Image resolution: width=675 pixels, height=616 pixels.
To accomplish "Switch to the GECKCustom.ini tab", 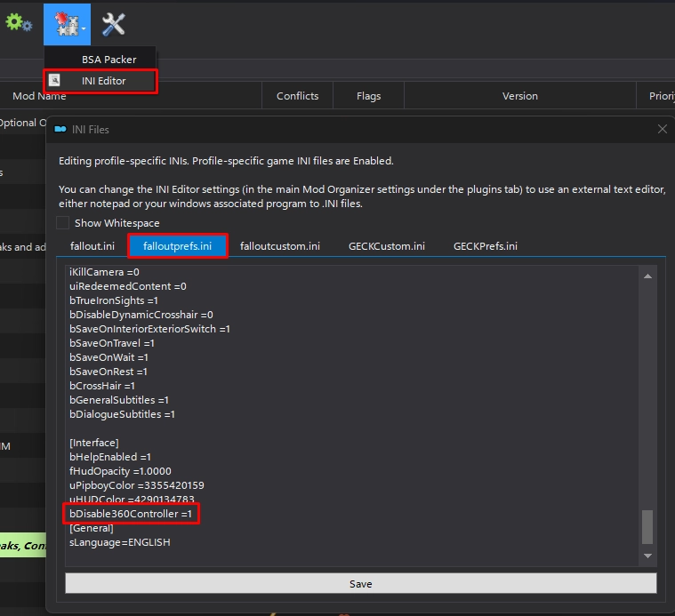I will tap(387, 246).
